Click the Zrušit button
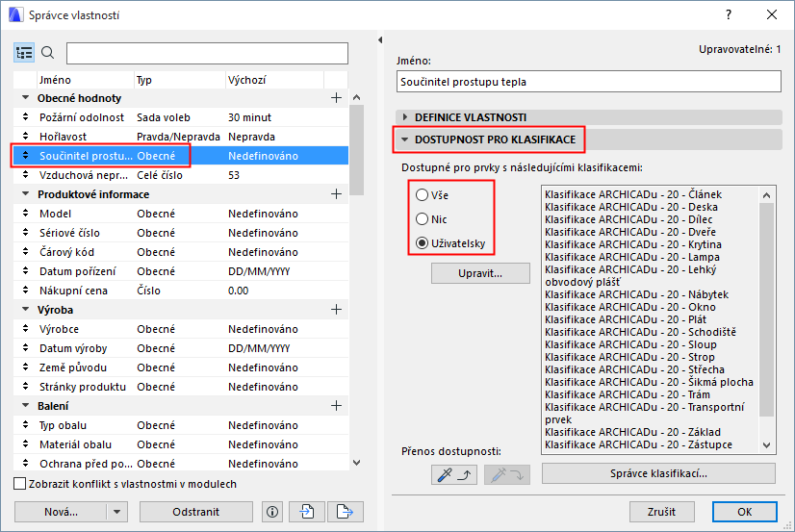This screenshot has width=795, height=532. pyautogui.click(x=661, y=512)
